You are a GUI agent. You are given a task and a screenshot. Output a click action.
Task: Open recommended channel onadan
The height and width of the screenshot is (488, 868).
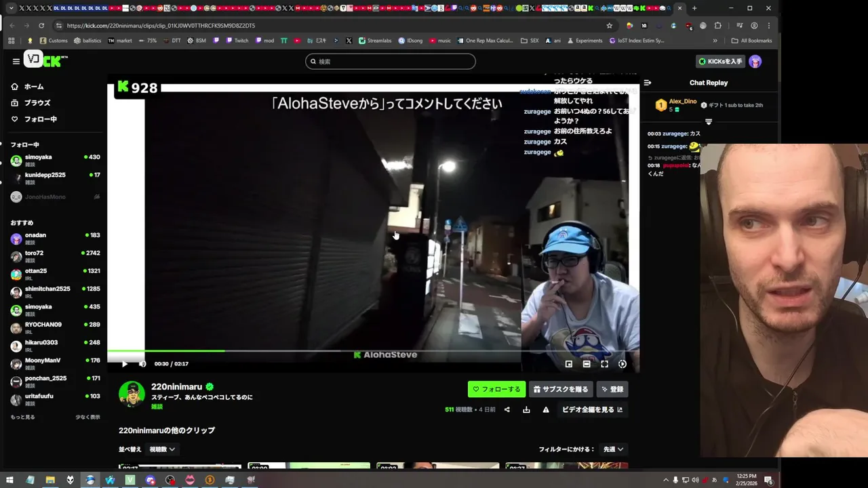tap(54, 238)
